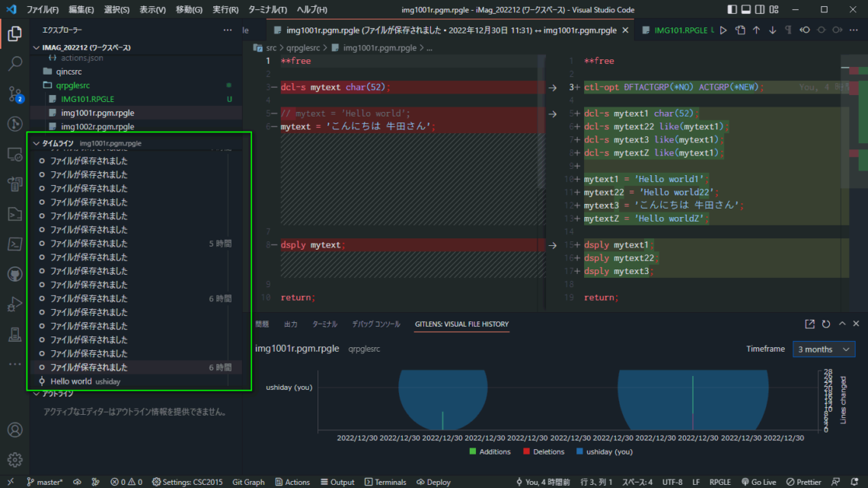Open the Search view in activity bar
Viewport: 868px width, 488px height.
point(15,63)
